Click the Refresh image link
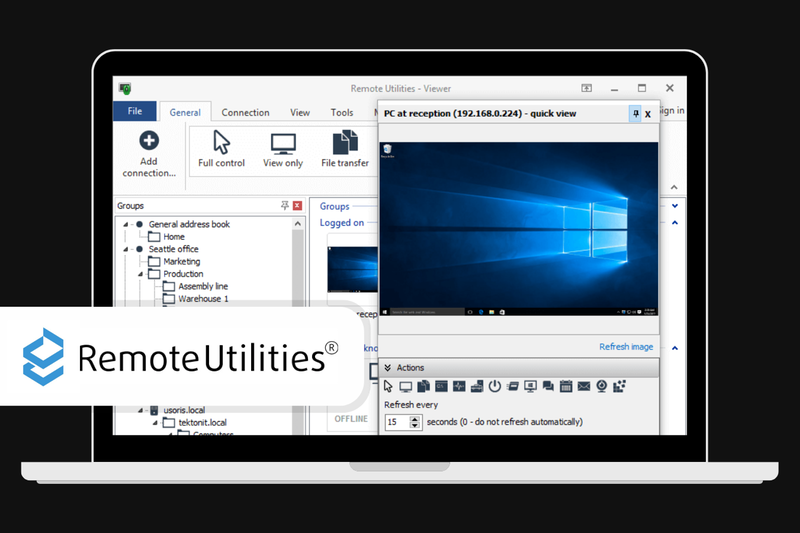800x533 pixels. 626,347
